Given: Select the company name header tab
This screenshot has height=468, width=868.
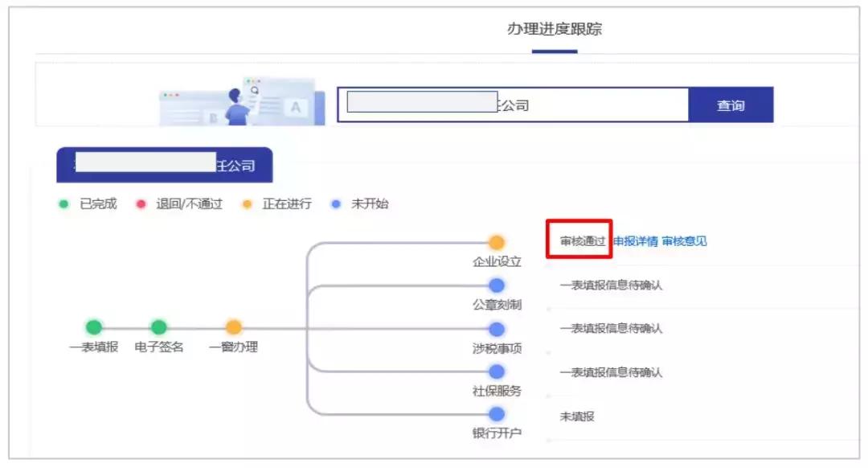Looking at the screenshot, I should point(162,165).
